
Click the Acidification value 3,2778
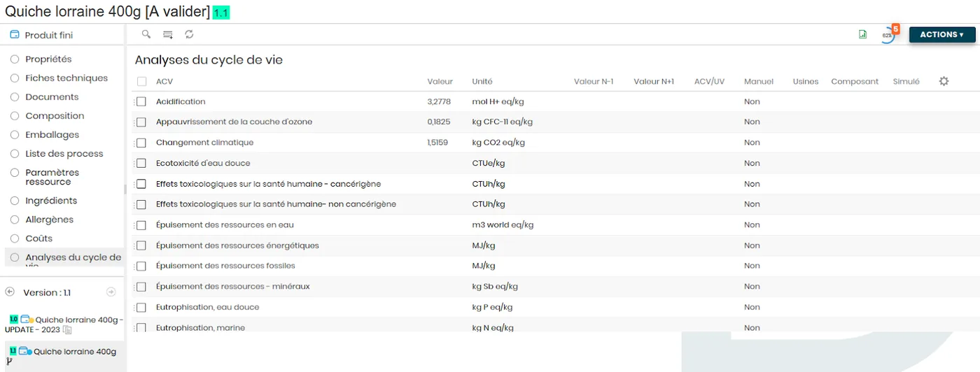click(x=439, y=102)
